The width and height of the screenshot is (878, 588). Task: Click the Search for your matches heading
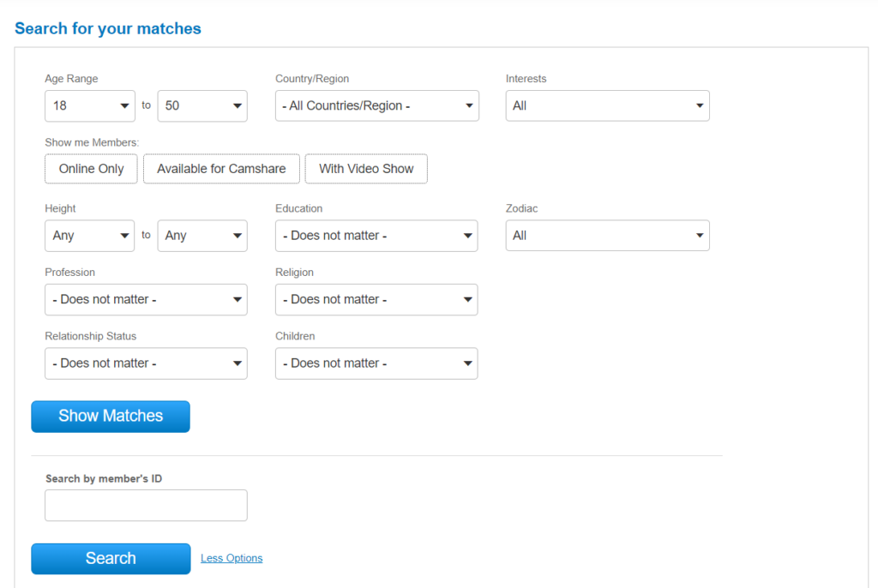[x=108, y=28]
